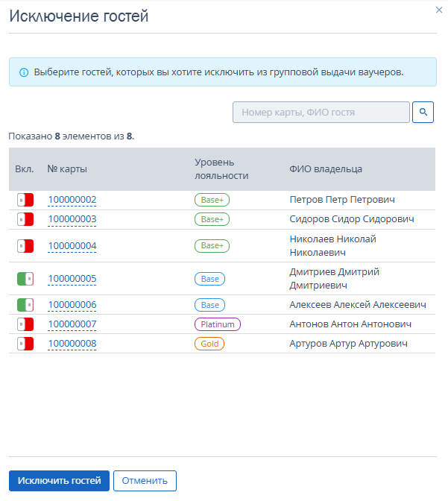Click the Отменить button
This screenshot has height=501, width=448.
coord(145,481)
